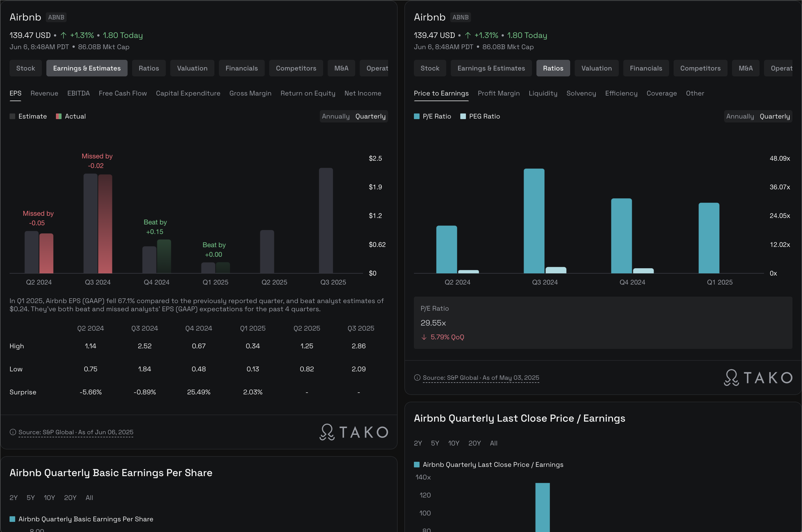Click the info icon beside May 03 source
Screen dimensions: 802x532
click(x=417, y=378)
